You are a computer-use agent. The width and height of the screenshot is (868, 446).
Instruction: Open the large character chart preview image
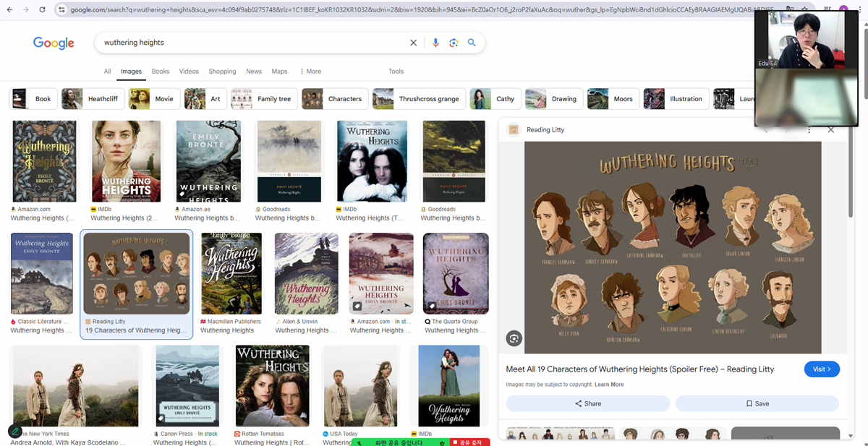point(673,247)
